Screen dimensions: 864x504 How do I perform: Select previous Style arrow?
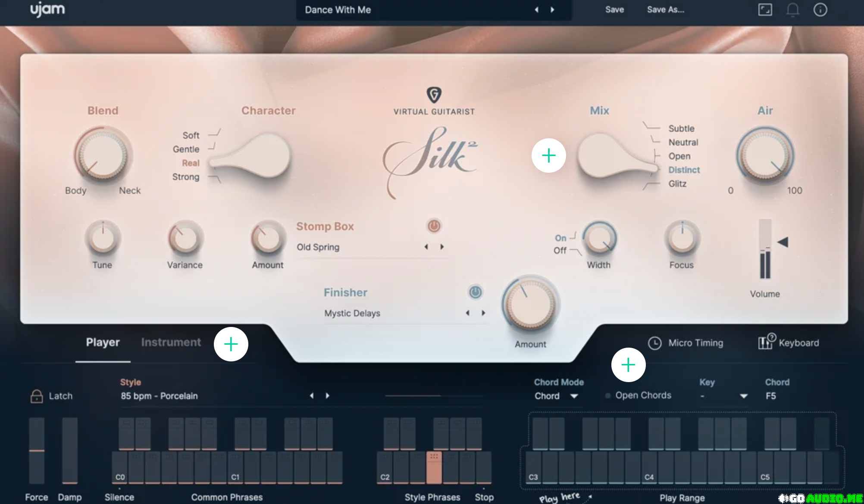tap(312, 395)
